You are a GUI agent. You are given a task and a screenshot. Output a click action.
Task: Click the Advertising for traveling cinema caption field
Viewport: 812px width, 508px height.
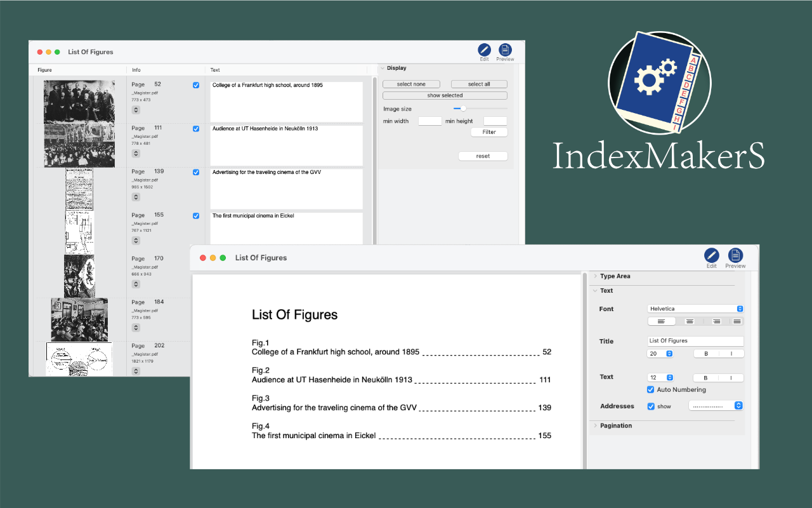pos(287,189)
